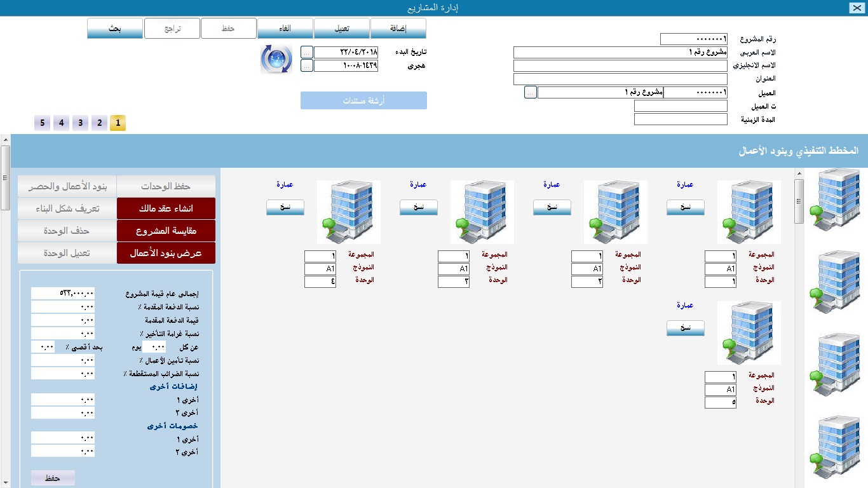Image resolution: width=868 pixels, height=488 pixels.
Task: Select the building icon for unit 2
Action: (x=616, y=212)
